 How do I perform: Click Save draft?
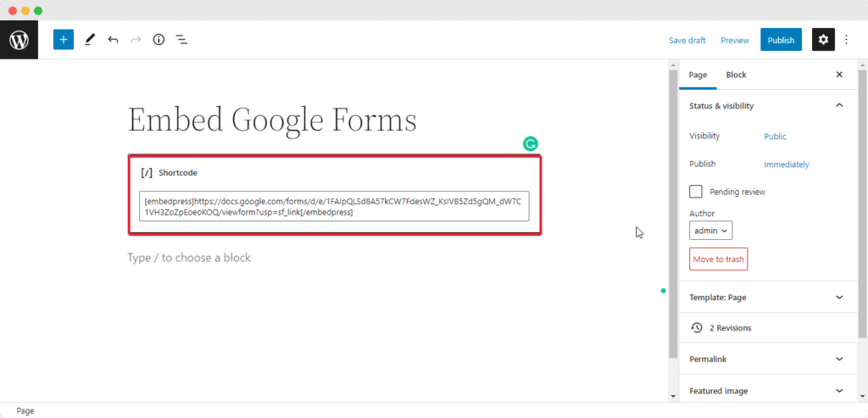tap(687, 41)
